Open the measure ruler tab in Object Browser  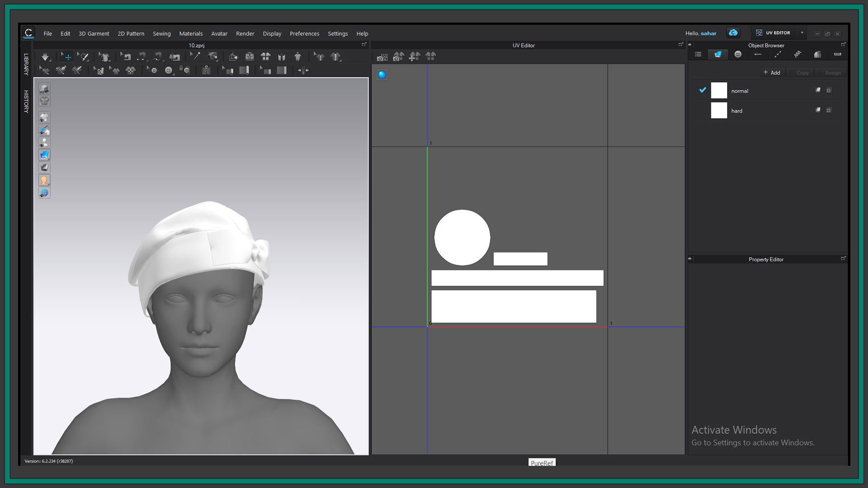(x=837, y=55)
